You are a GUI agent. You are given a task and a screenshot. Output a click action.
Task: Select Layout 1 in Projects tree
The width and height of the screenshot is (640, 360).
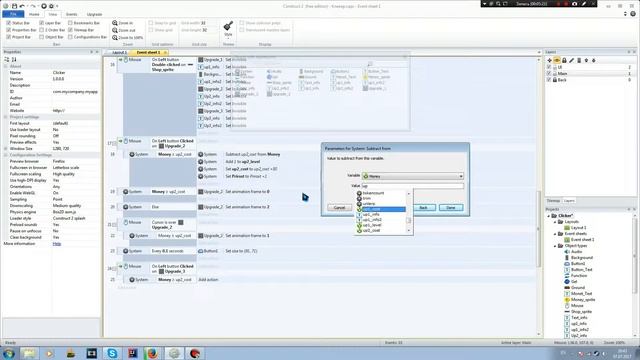coord(578,228)
